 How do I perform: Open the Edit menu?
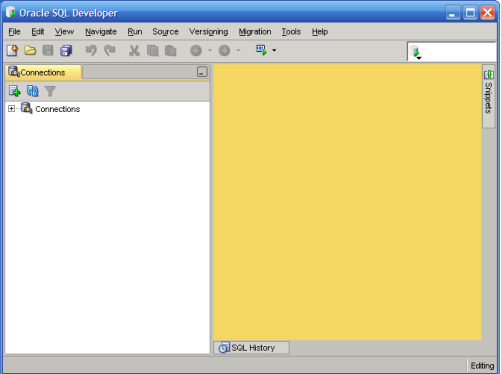pyautogui.click(x=38, y=32)
